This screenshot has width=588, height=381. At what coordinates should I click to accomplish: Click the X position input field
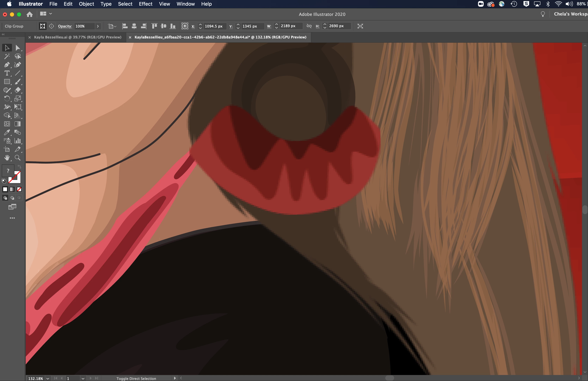pos(214,26)
